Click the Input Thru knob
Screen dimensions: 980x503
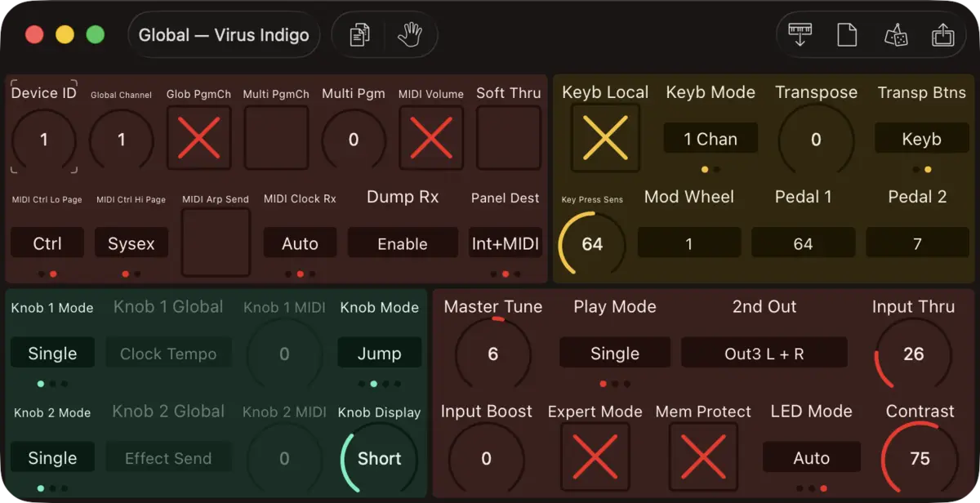[x=914, y=354]
